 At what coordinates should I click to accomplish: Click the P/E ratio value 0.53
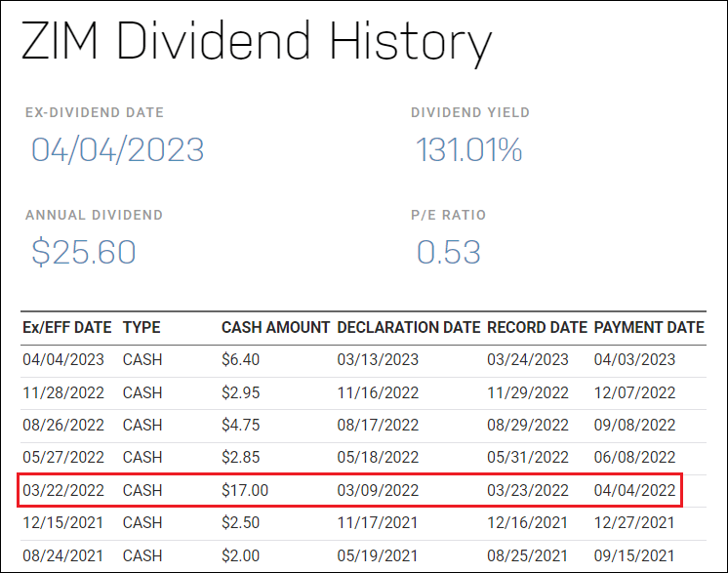449,252
